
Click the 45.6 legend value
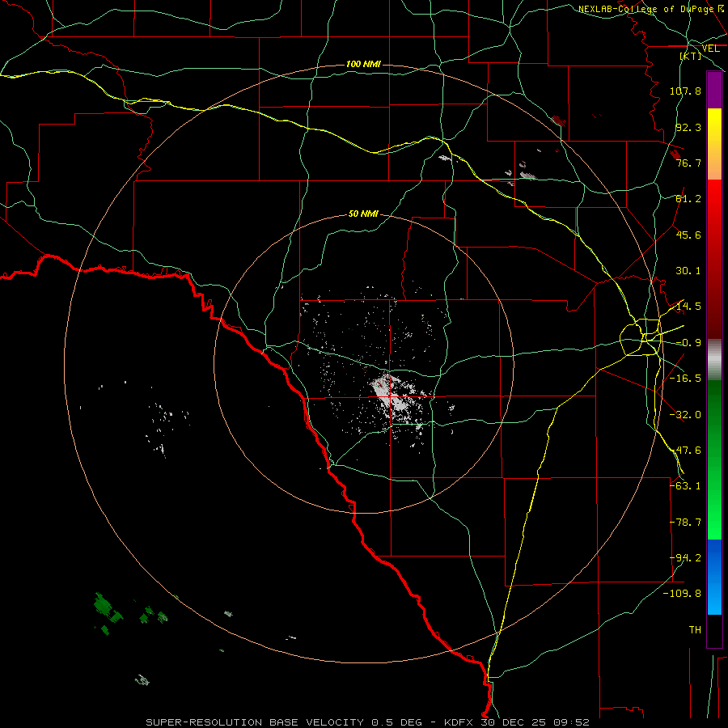pyautogui.click(x=688, y=235)
